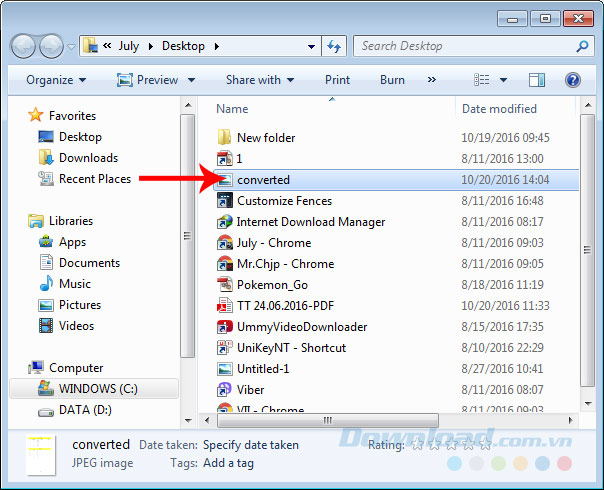Viewport: 604px width, 490px height.
Task: Expand the toolbar overflow chevron
Action: tap(432, 80)
